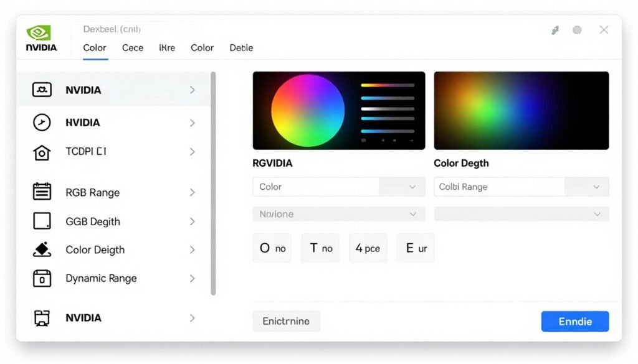Switch to the Detle tab
Viewport: 638px width, 364px height.
pyautogui.click(x=241, y=48)
